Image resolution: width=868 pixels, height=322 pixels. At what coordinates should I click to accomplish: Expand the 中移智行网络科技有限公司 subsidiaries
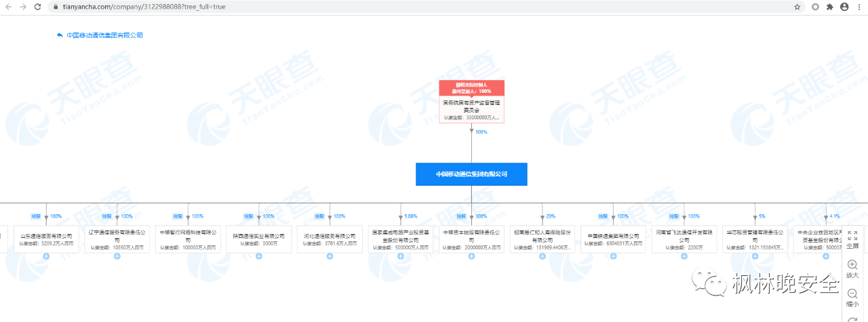click(x=188, y=256)
